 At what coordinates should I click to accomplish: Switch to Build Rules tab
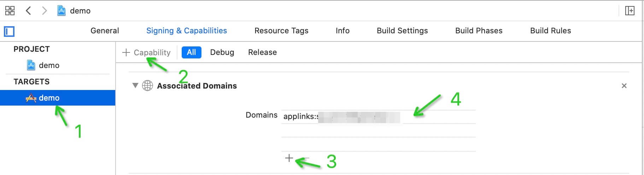point(551,31)
